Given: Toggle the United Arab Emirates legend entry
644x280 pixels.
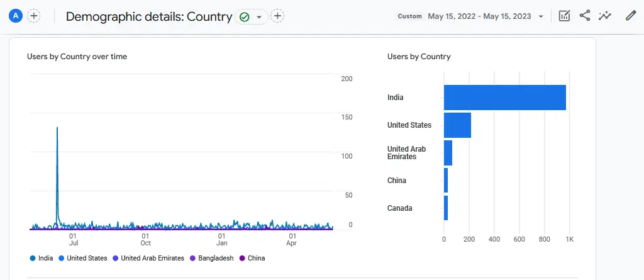Looking at the screenshot, I should point(148,259).
